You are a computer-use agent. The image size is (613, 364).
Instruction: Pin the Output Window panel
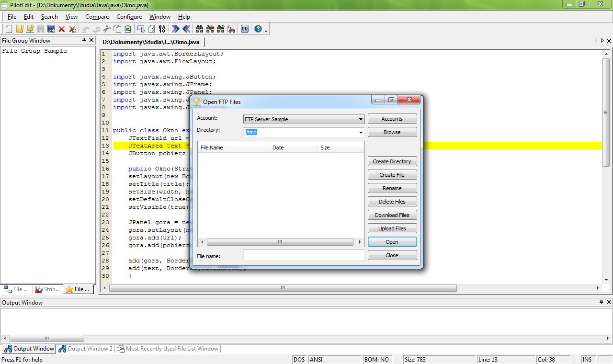[x=602, y=302]
